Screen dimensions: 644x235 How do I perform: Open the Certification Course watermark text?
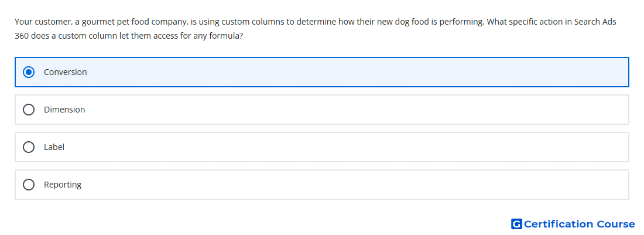click(579, 224)
